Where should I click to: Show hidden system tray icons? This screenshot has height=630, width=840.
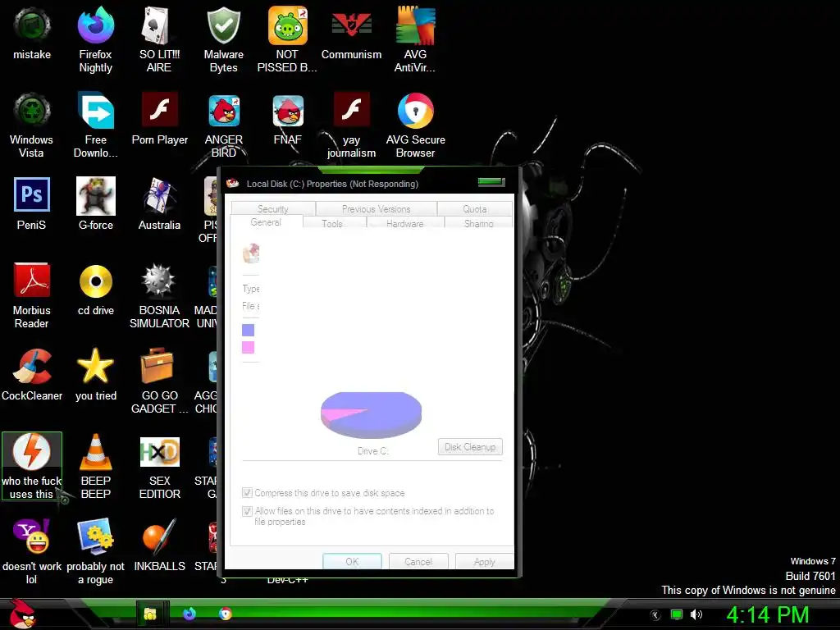pos(655,615)
